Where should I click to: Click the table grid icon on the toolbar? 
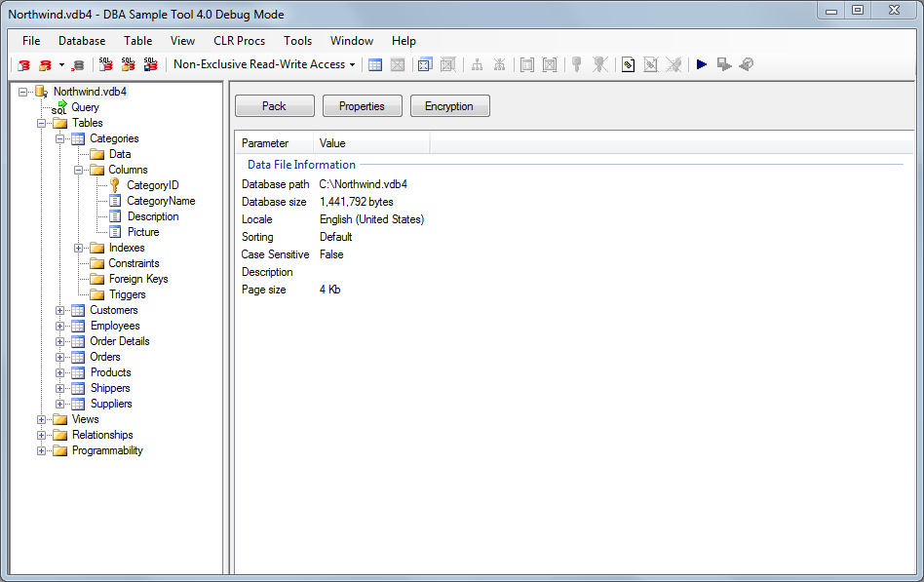375,64
